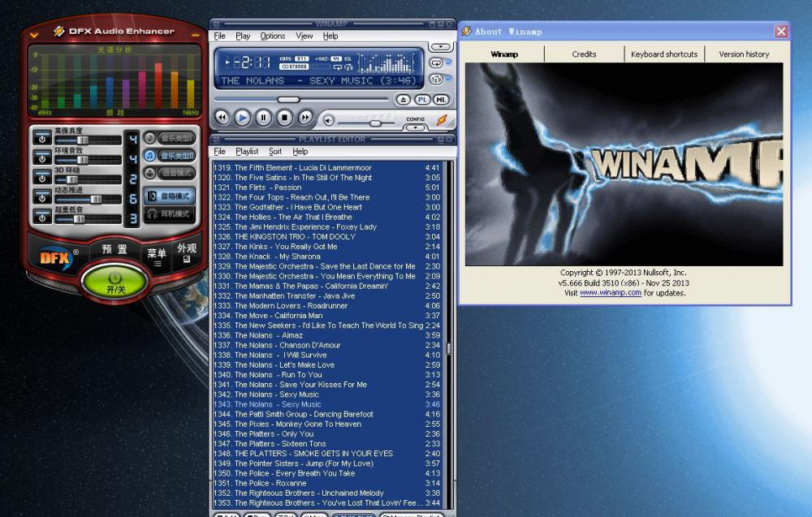812x517 pixels.
Task: Open Playlist Editor Help menu
Action: tap(300, 151)
